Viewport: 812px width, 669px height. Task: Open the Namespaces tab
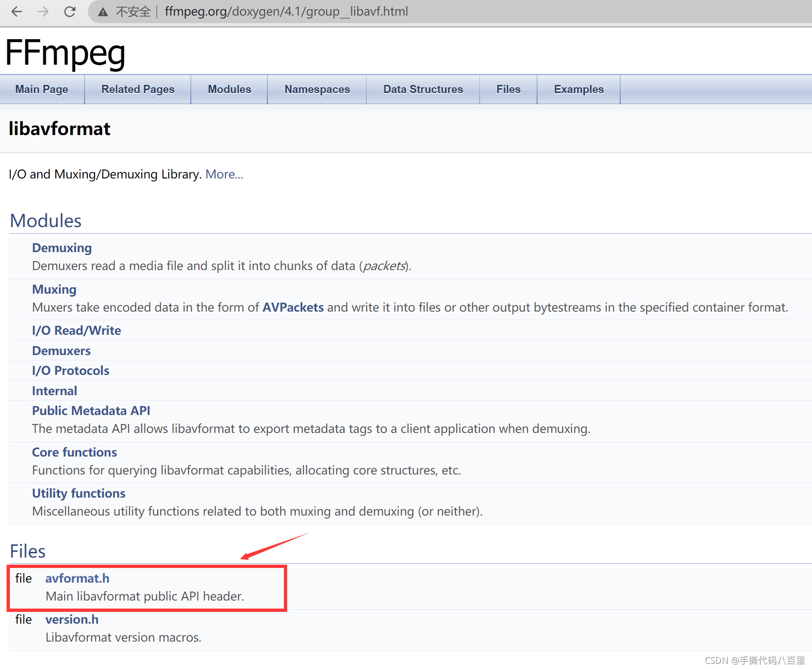point(317,89)
